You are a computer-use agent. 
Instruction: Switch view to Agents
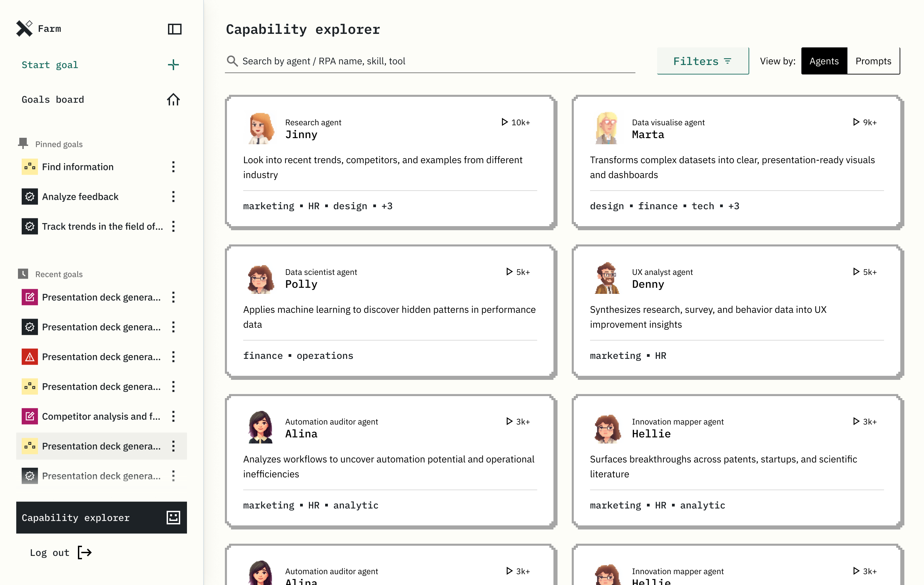coord(824,61)
